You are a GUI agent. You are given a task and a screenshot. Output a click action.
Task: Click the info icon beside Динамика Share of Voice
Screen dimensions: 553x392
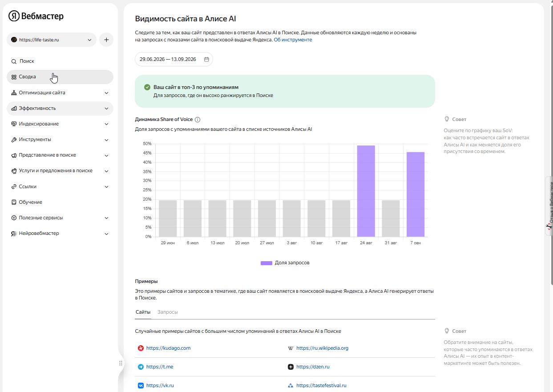198,119
